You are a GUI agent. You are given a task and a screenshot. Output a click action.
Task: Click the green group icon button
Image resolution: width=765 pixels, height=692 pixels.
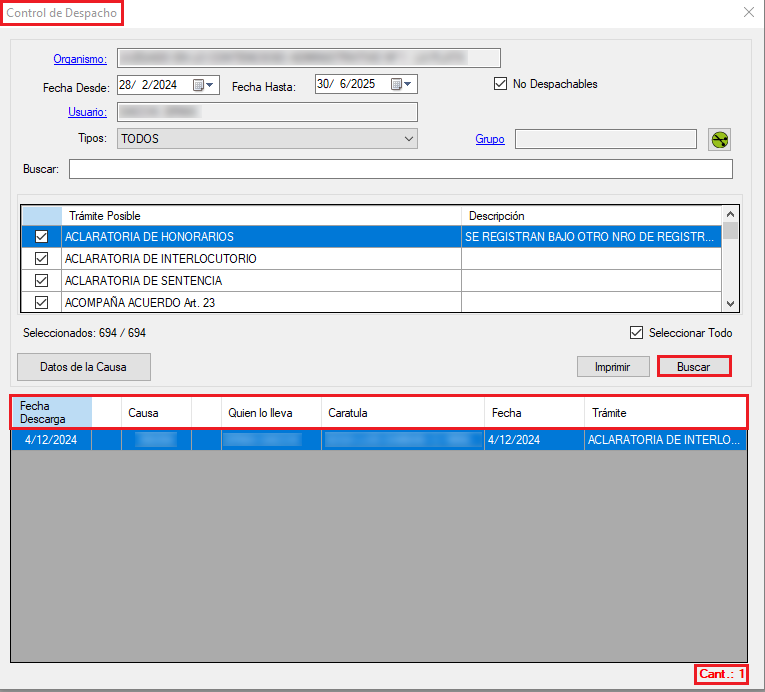tap(719, 139)
